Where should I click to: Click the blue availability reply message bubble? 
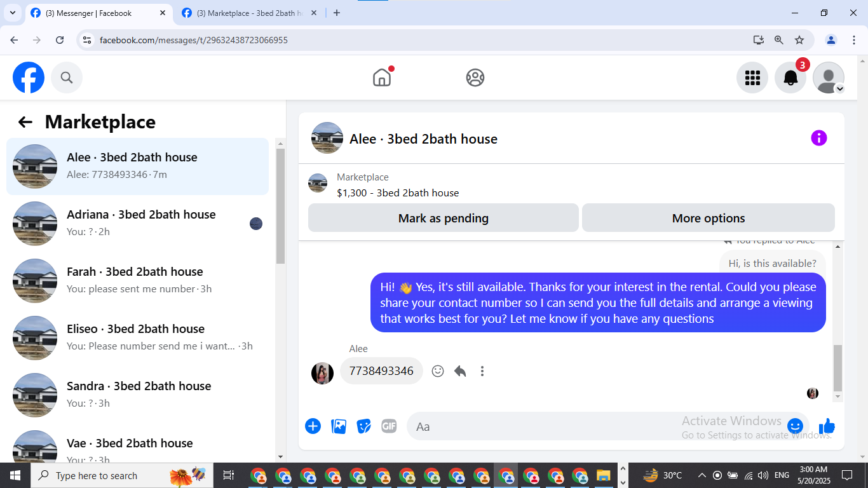tap(598, 302)
